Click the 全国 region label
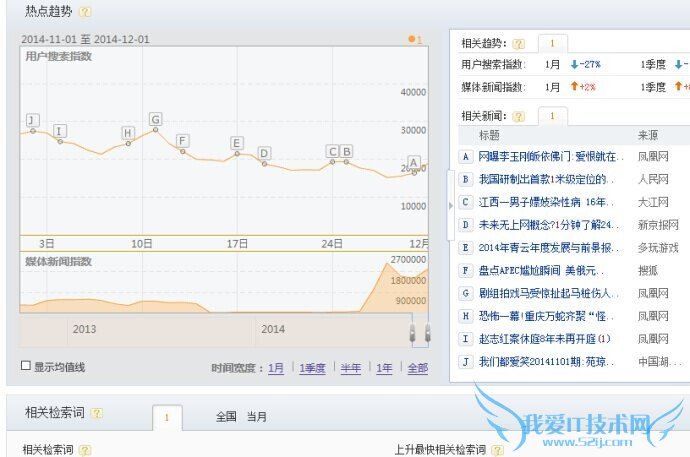Image resolution: width=690 pixels, height=457 pixels. (226, 417)
